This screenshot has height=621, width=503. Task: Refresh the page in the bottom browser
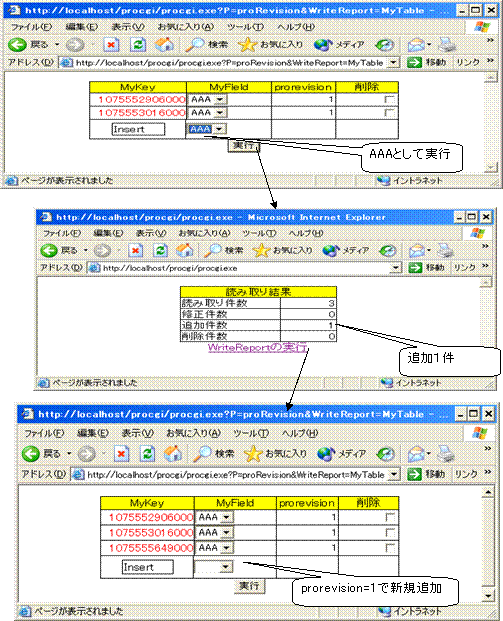(147, 453)
